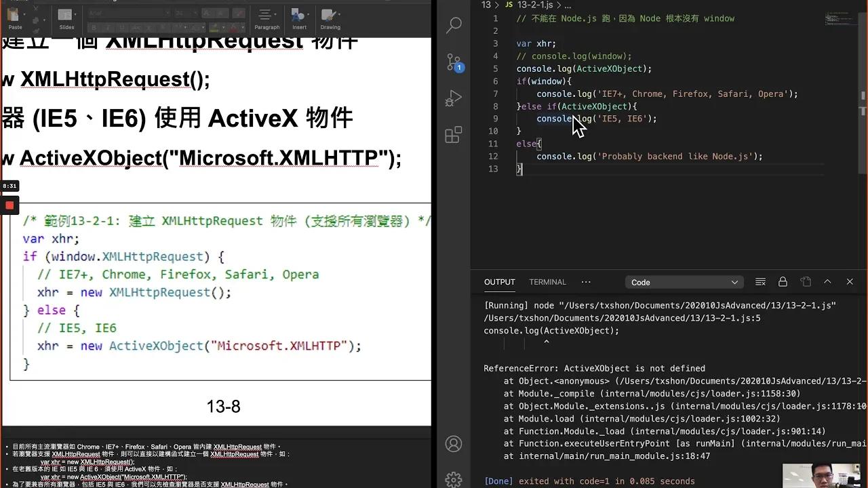Toggle bold formatting in the ribbon
This screenshot has width=868, height=488.
click(94, 28)
